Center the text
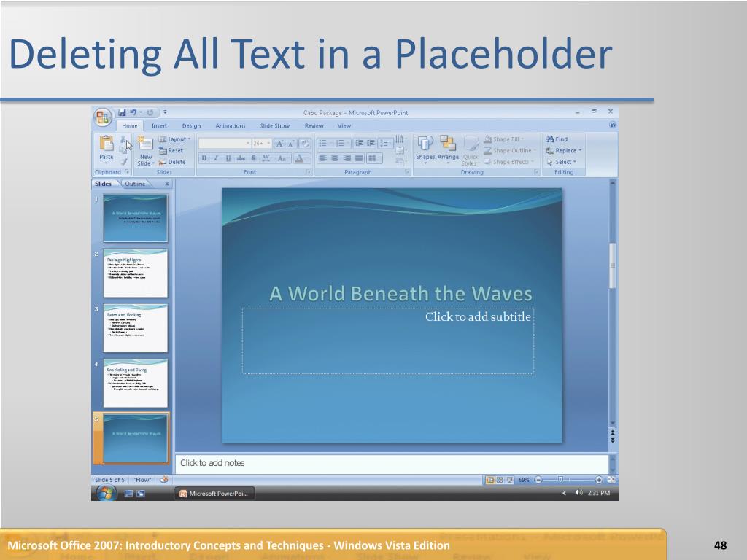The height and width of the screenshot is (560, 747). (x=335, y=158)
